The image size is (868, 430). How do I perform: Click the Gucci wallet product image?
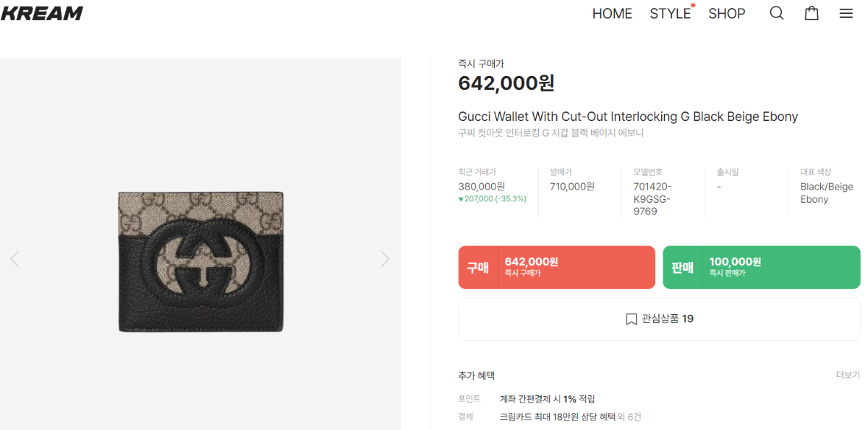(x=200, y=261)
